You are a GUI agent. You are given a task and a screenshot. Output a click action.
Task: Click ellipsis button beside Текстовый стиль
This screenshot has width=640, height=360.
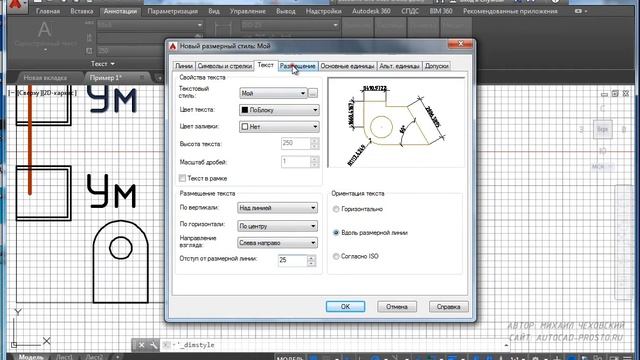tap(313, 93)
